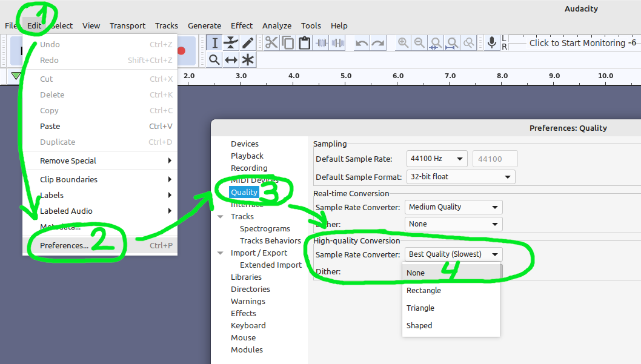Image resolution: width=641 pixels, height=364 pixels.
Task: Select Directories in the preferences list
Action: (250, 290)
